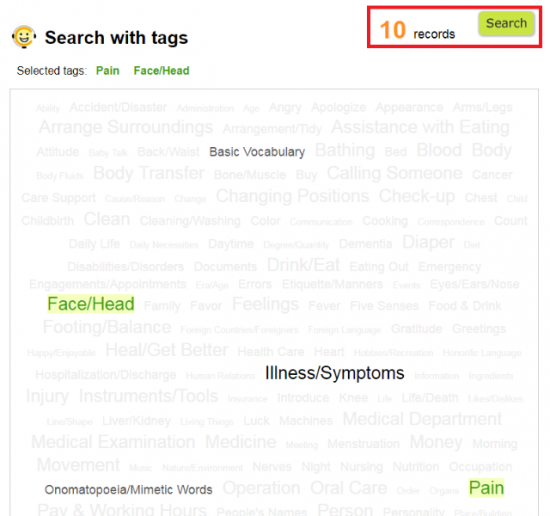The image size is (550, 516).
Task: Click the faded Calling Someone tag
Action: 395,173
